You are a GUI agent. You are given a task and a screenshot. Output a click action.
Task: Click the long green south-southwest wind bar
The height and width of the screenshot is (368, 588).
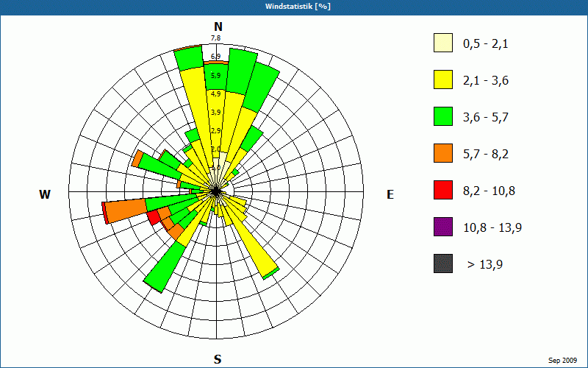(165, 267)
